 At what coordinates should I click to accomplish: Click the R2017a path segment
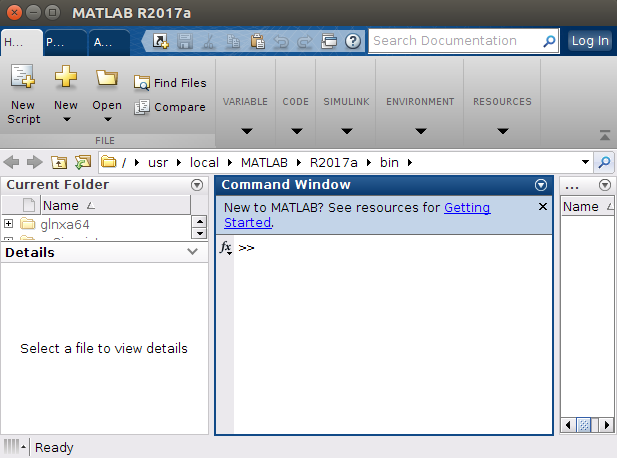click(x=333, y=163)
